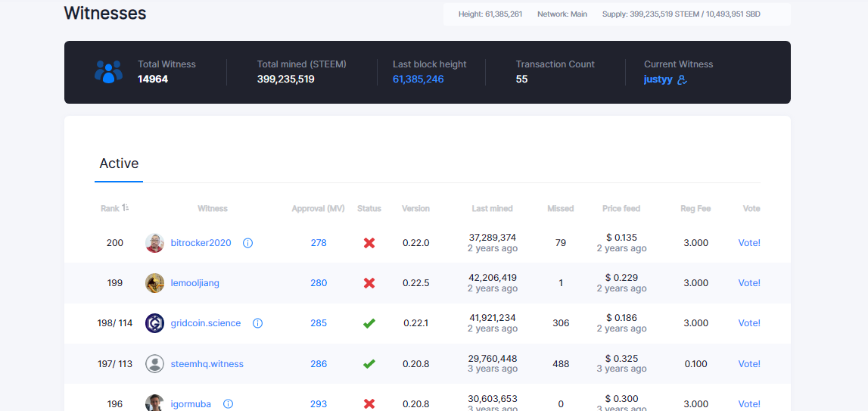
Task: Vote for gridcoin.science
Action: [x=749, y=323]
